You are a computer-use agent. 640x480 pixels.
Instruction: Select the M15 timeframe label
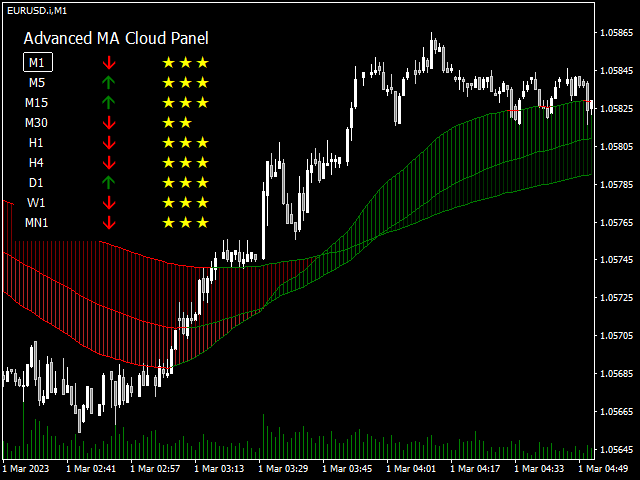click(x=36, y=102)
